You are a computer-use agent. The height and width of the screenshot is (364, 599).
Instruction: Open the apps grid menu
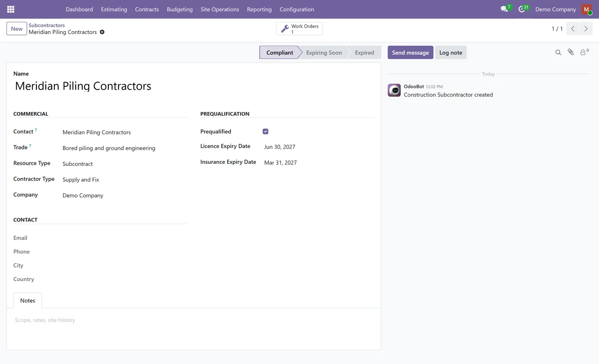coord(11,9)
